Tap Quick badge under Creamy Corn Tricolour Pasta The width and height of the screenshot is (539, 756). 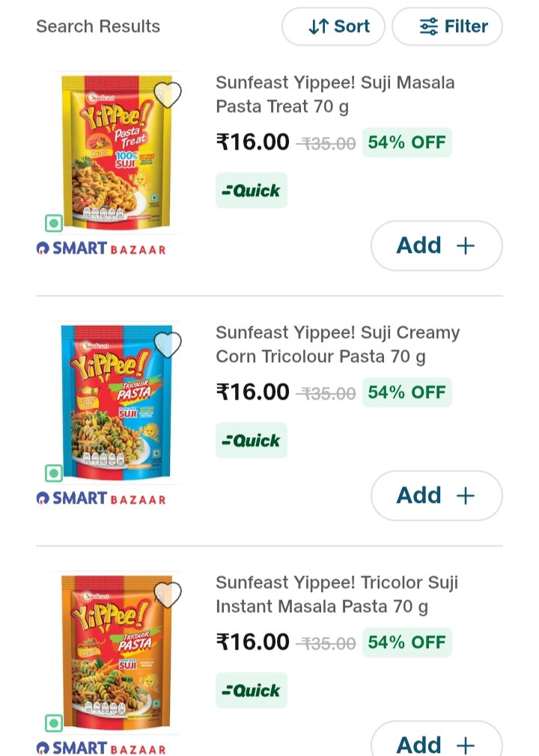252,441
